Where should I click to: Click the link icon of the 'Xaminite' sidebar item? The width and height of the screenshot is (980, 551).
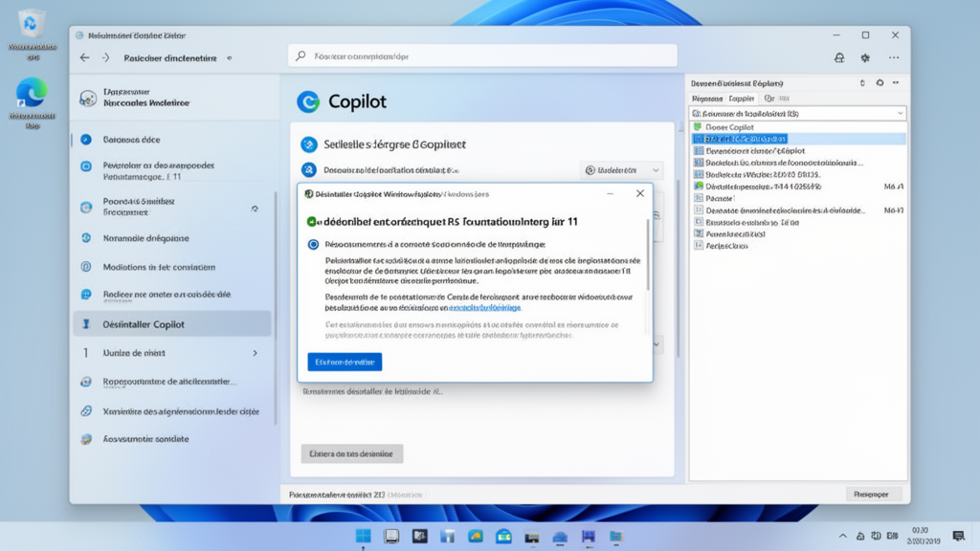(86, 411)
